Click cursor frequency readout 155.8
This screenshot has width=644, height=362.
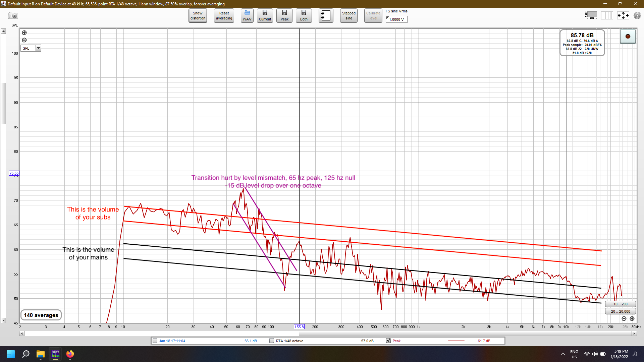(x=299, y=327)
